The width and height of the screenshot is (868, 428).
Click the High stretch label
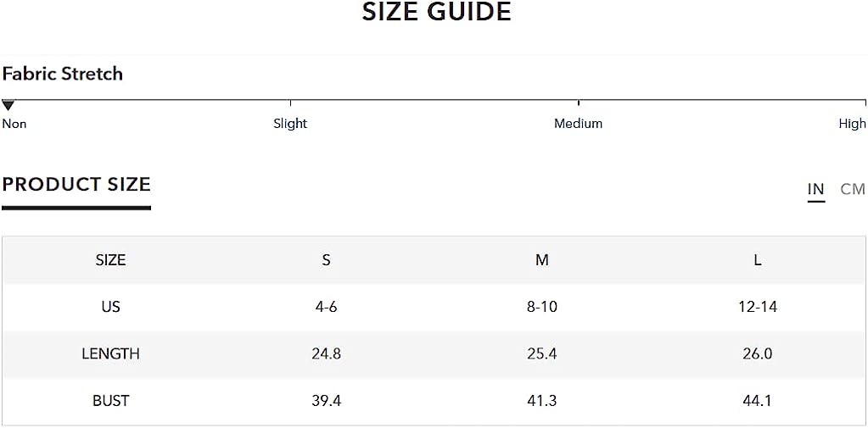pyautogui.click(x=852, y=123)
